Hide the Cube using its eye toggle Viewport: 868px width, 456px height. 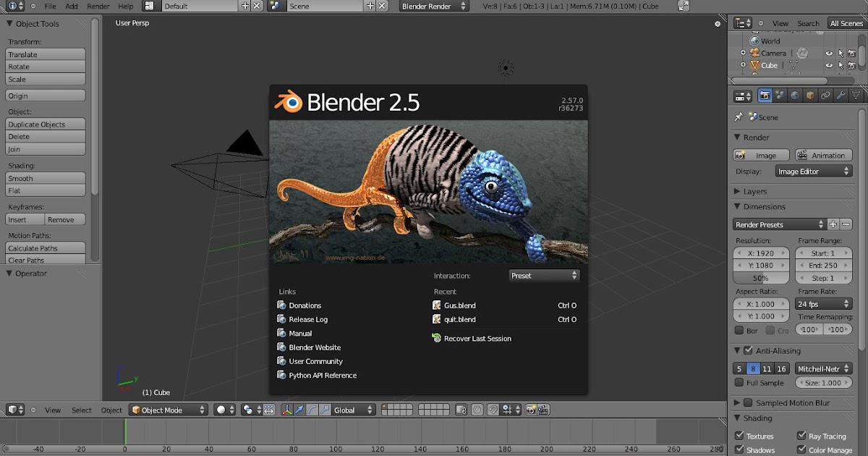(827, 65)
